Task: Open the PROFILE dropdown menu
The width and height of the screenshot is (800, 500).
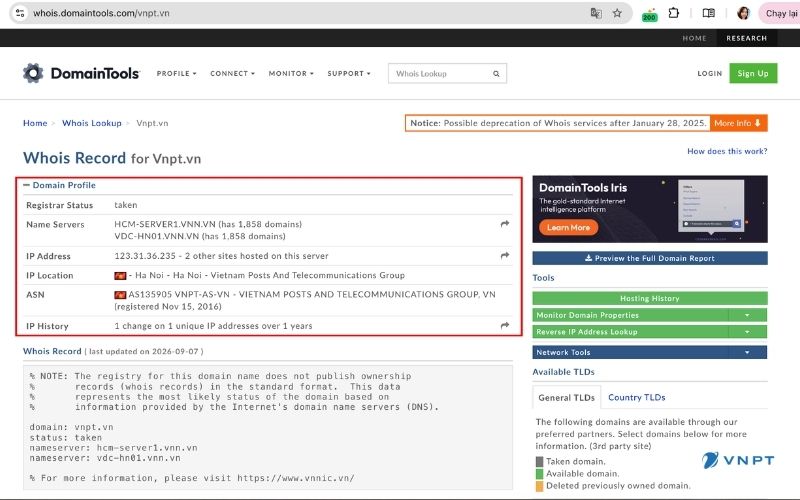Action: pyautogui.click(x=176, y=73)
